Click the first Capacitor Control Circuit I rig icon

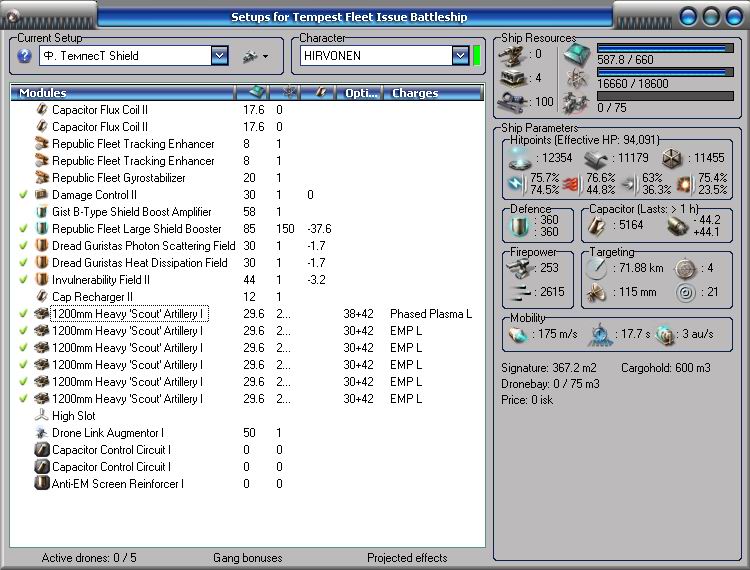(42, 450)
